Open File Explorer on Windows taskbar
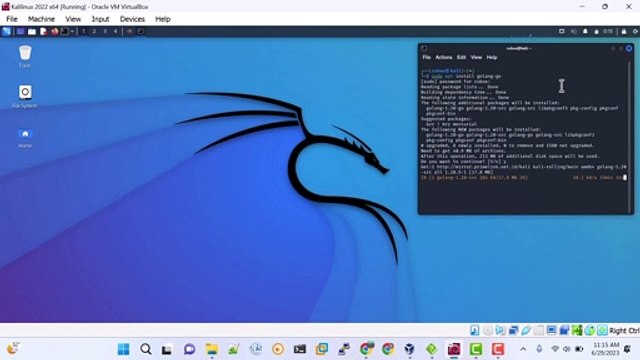 (212, 349)
